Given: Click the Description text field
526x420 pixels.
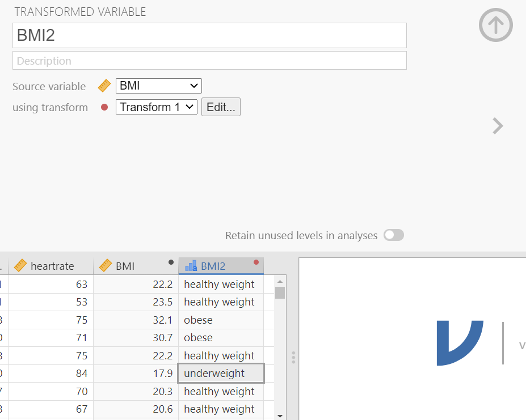Looking at the screenshot, I should click(x=209, y=61).
